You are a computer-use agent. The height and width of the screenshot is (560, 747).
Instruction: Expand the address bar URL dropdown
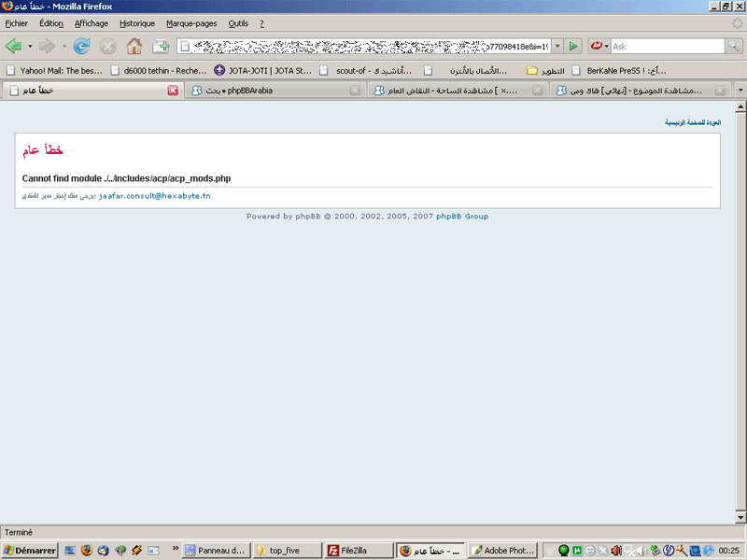558,46
